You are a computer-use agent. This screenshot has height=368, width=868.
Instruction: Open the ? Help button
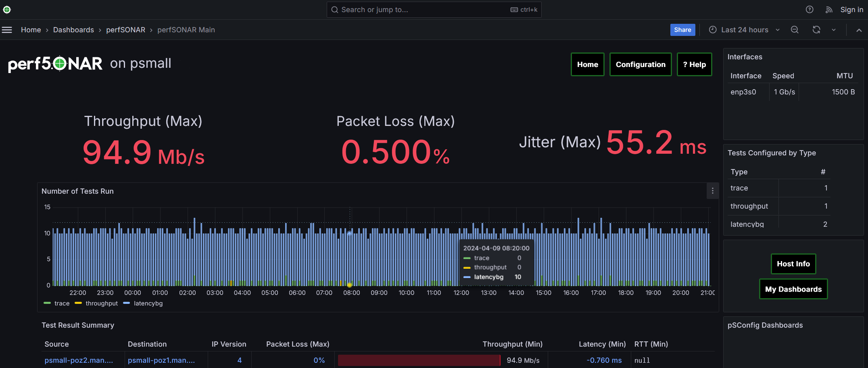(695, 65)
